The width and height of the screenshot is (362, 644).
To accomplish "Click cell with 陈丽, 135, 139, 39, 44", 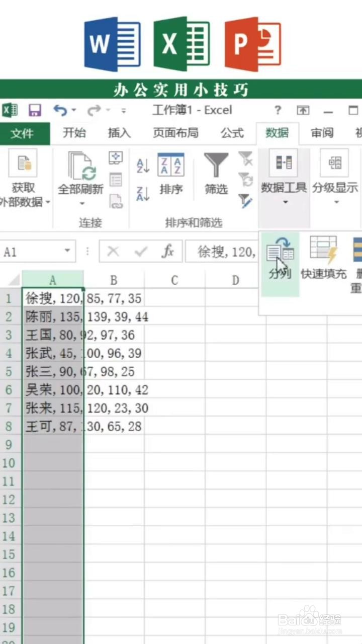I will coord(53,316).
